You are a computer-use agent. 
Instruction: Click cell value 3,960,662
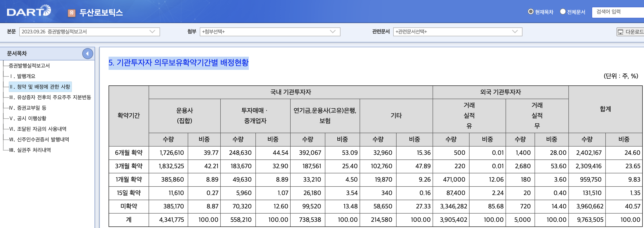coord(590,206)
